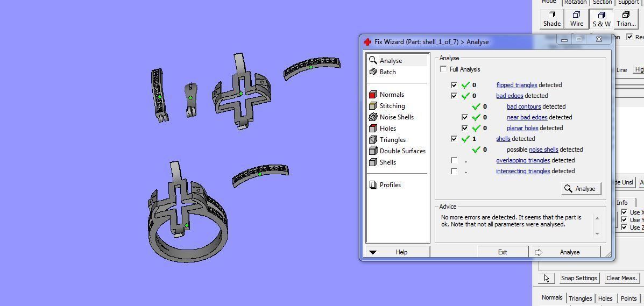Select the Triangle display mode
The height and width of the screenshot is (306, 644).
point(626,19)
